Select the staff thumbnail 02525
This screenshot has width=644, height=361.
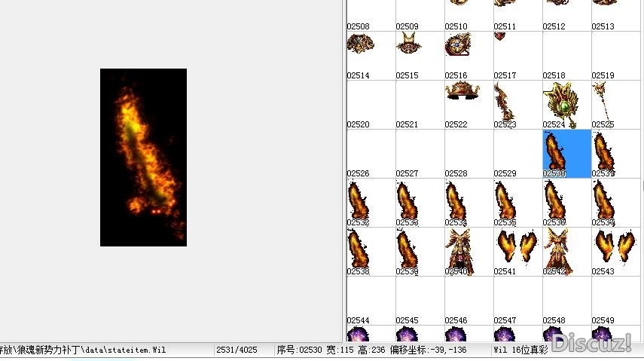[x=615, y=105]
